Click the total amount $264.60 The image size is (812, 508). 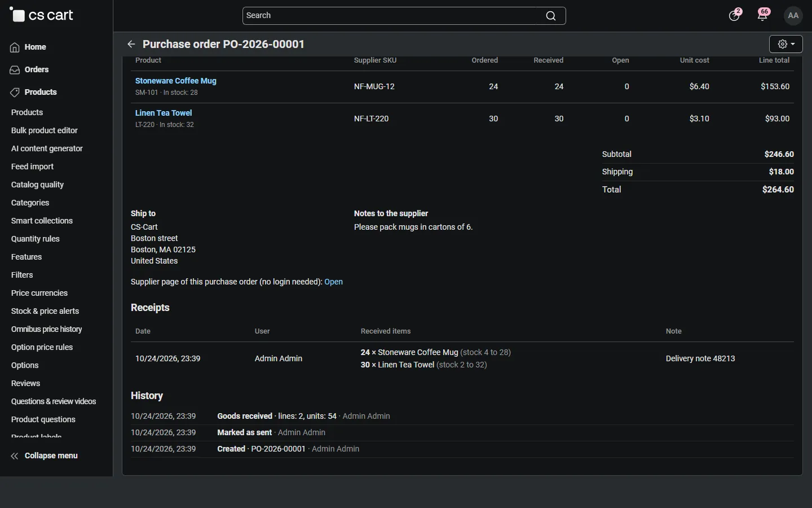[778, 190]
